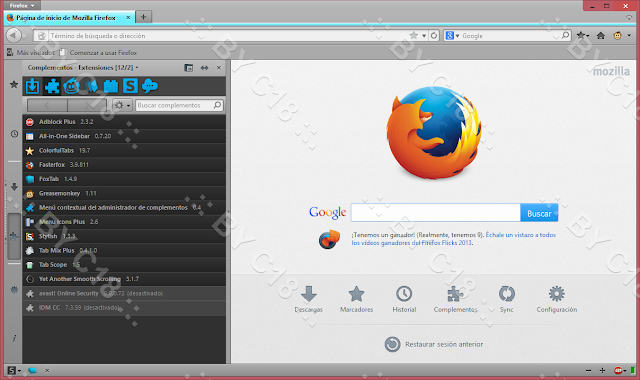This screenshot has height=380, width=640.
Task: Close the Complementos sidebar
Action: 219,68
